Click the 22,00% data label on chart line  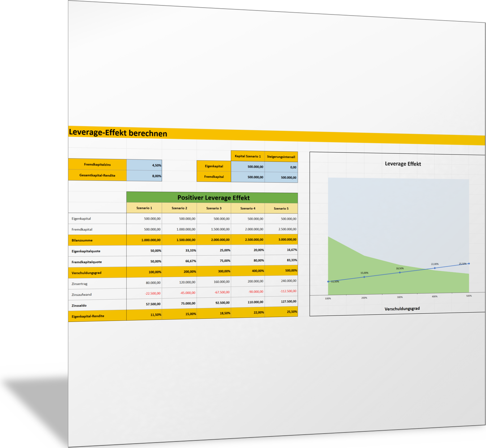435,264
